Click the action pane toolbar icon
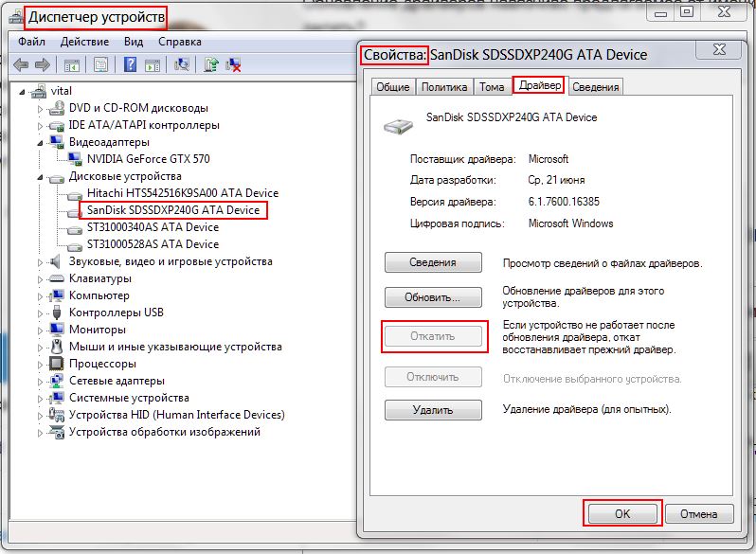The image size is (756, 554). [x=153, y=64]
